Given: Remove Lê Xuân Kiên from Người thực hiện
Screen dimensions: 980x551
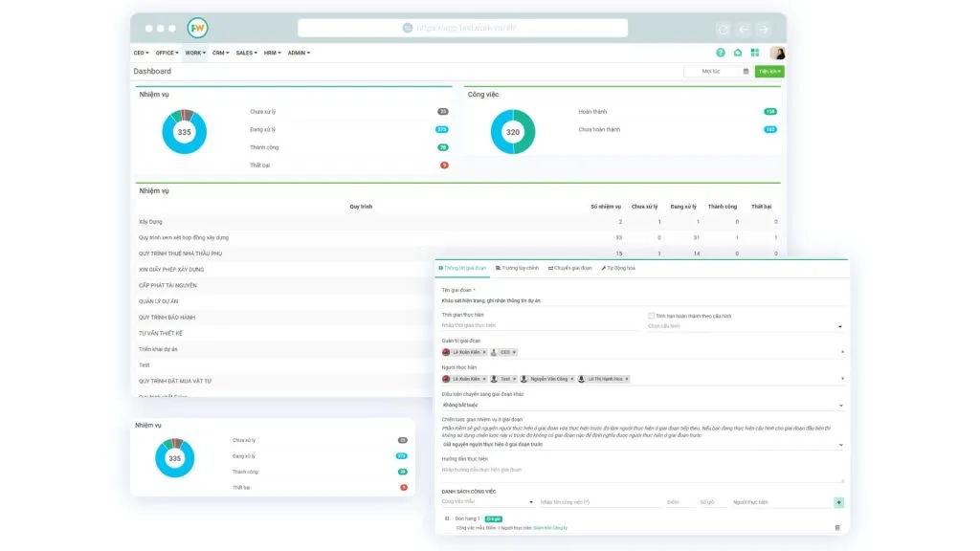Looking at the screenshot, I should click(484, 379).
